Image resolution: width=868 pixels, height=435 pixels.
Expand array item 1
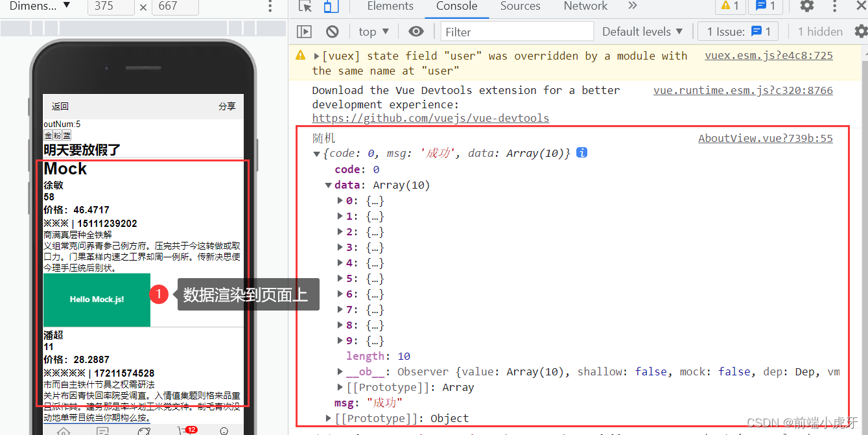(x=340, y=216)
